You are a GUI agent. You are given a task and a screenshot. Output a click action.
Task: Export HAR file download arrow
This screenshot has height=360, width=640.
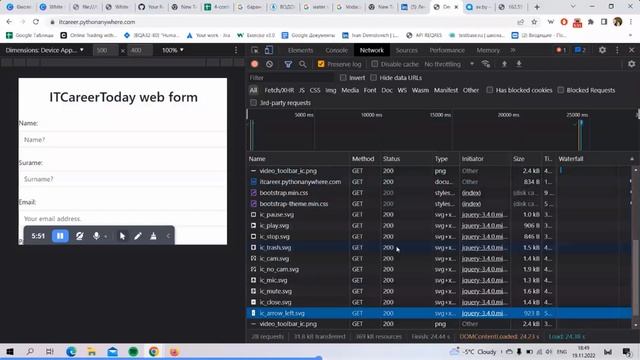click(519, 64)
